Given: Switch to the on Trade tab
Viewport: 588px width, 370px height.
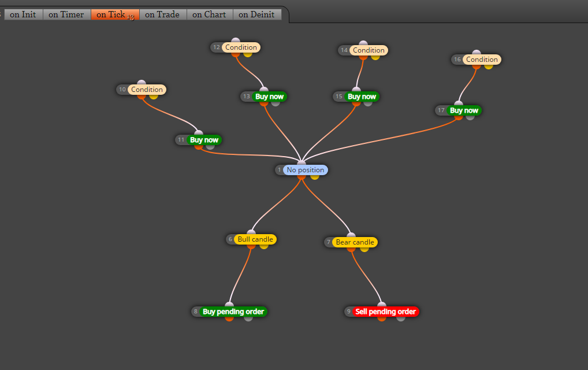Looking at the screenshot, I should pos(163,14).
